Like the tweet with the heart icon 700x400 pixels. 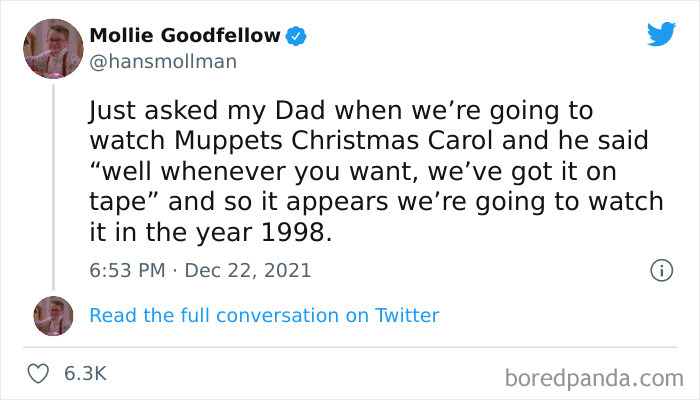[40, 374]
